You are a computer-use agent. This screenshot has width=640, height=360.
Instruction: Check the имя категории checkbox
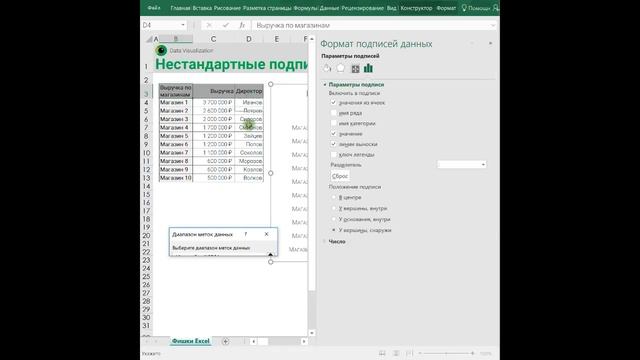tap(333, 123)
